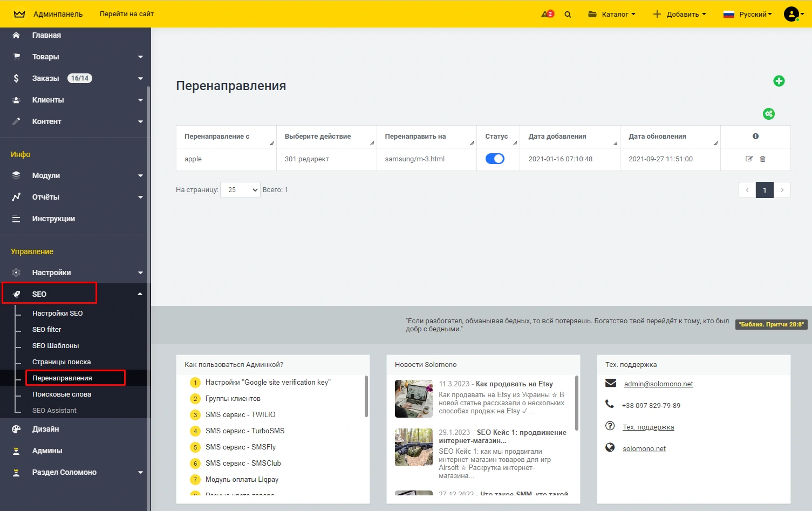
Task: Toggle the status switch for apple redirect
Action: (495, 159)
